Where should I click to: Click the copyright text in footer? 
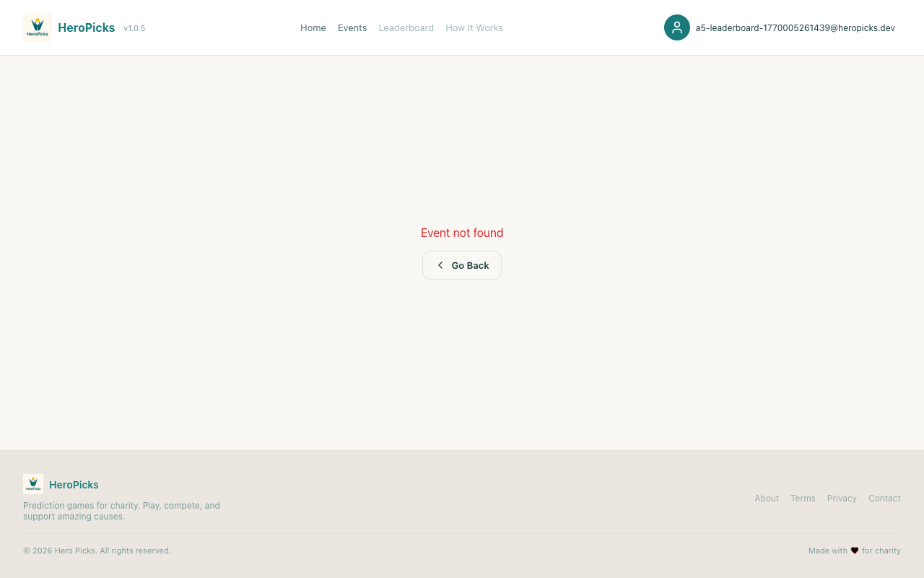tap(97, 551)
